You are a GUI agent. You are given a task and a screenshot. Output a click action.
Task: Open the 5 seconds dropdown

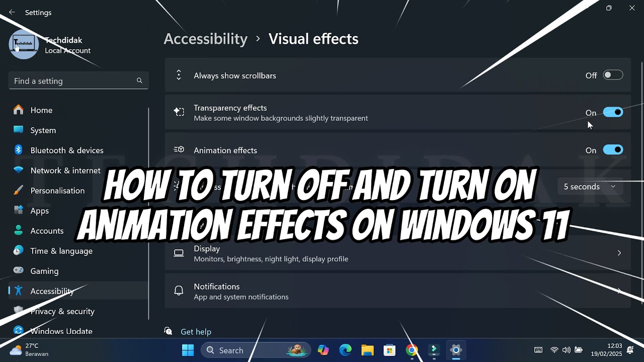[590, 187]
